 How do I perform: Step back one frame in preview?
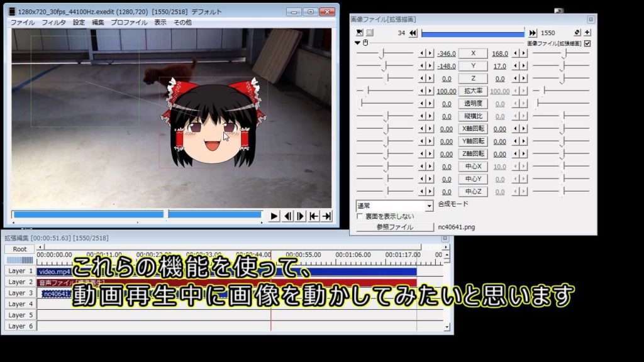click(287, 216)
